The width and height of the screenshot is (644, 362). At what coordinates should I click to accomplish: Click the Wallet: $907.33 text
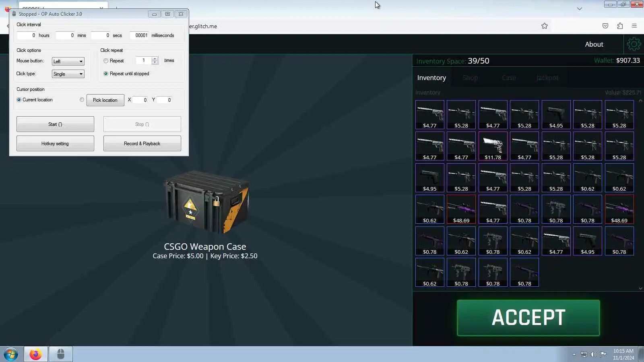point(617,60)
